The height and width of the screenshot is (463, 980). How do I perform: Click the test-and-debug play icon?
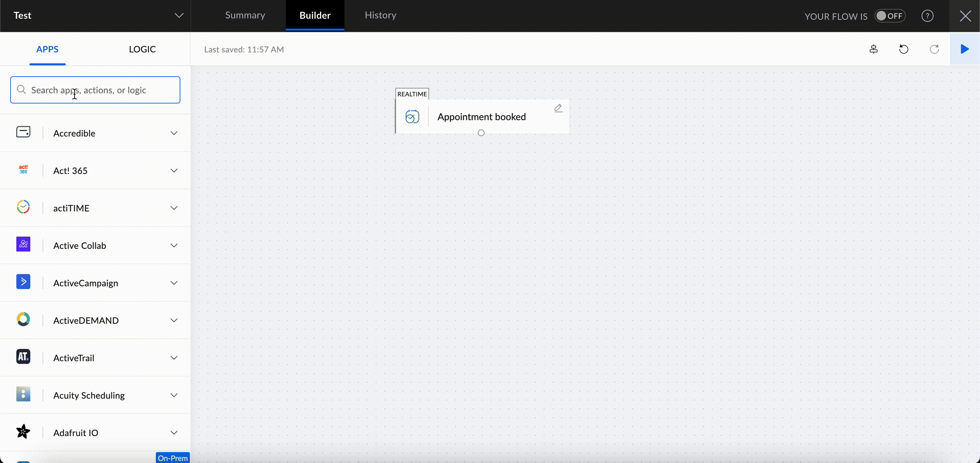[964, 49]
